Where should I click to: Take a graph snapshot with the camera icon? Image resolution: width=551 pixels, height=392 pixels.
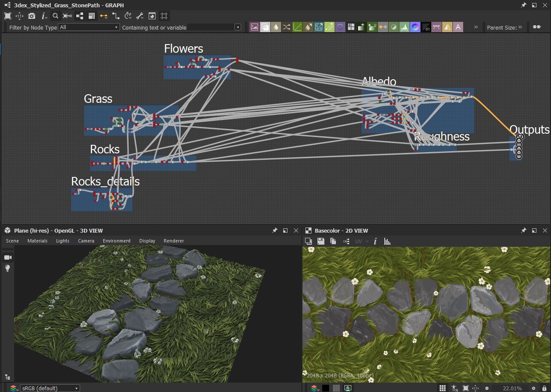click(31, 16)
